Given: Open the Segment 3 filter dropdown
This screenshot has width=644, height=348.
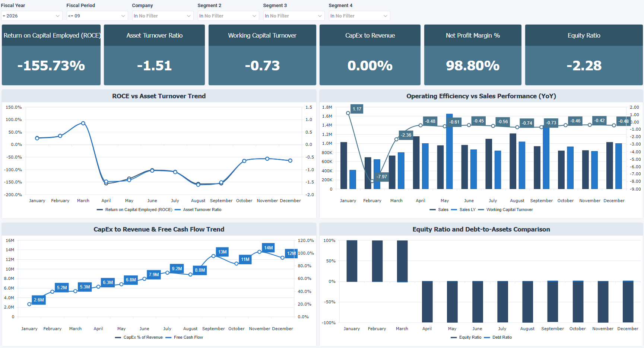Looking at the screenshot, I should [x=294, y=16].
